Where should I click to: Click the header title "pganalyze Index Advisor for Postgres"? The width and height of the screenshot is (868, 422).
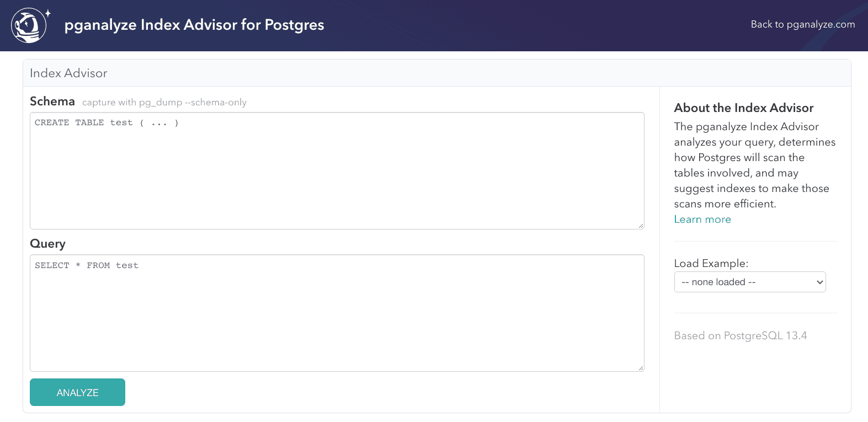[x=194, y=25]
